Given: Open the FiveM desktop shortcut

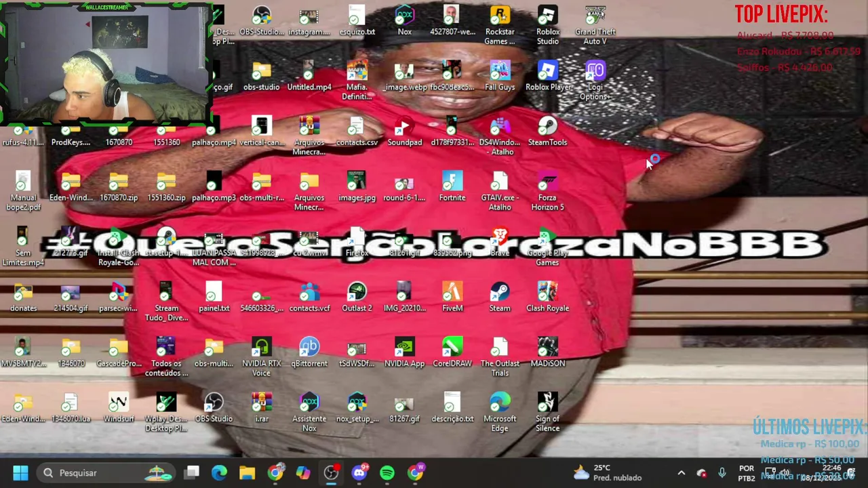Looking at the screenshot, I should point(452,298).
